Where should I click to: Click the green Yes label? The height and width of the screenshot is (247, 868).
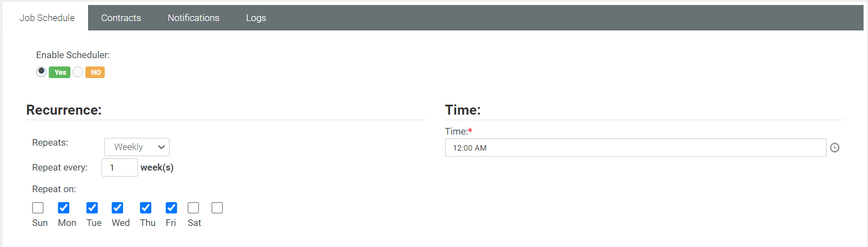(60, 72)
